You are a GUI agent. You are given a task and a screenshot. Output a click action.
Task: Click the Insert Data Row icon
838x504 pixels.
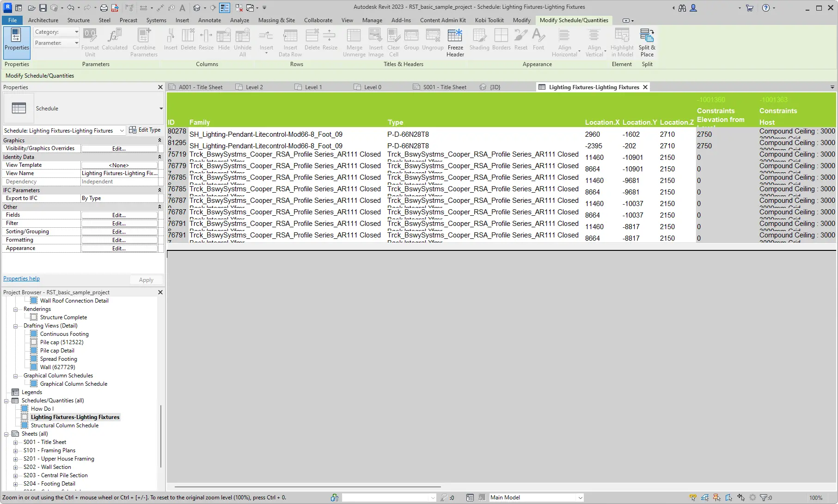click(x=290, y=42)
